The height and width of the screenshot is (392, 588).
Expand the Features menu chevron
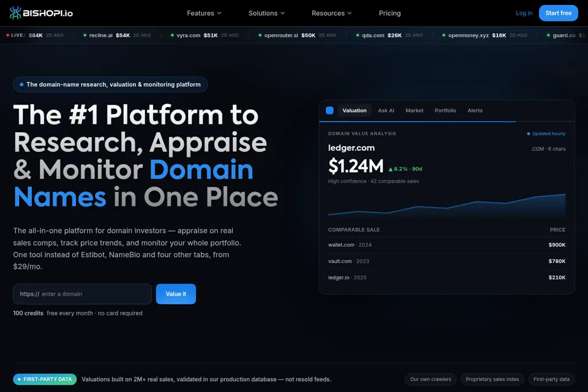click(x=219, y=13)
